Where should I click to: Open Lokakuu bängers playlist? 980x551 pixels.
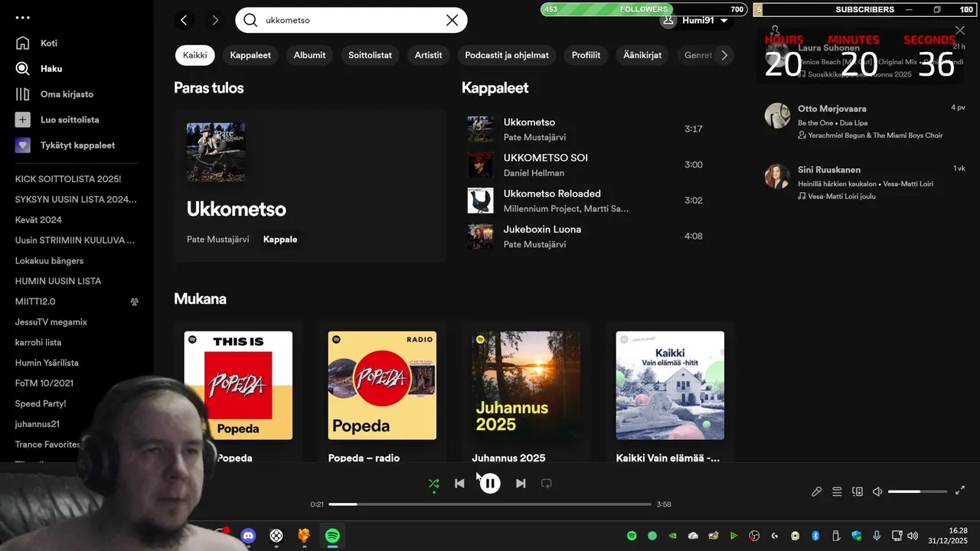click(49, 261)
